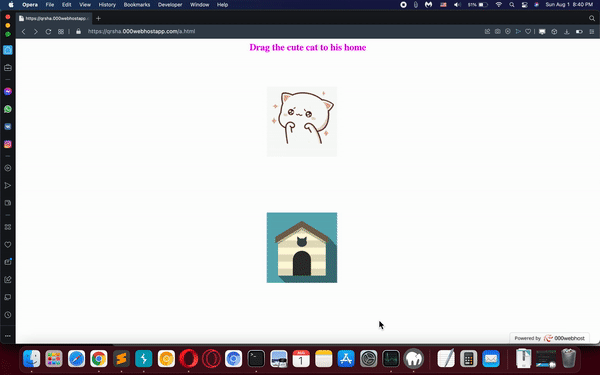Open the Developer menu

[x=170, y=5]
